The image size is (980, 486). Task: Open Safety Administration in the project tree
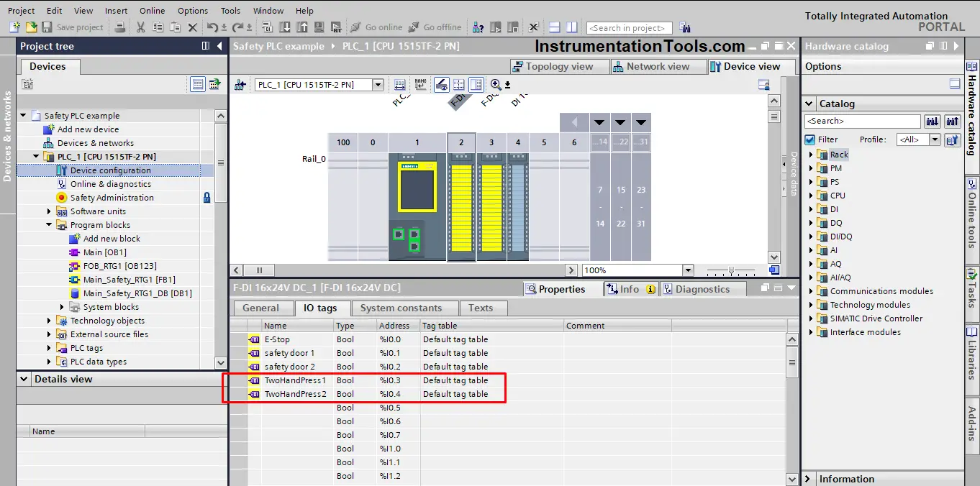[x=112, y=198]
